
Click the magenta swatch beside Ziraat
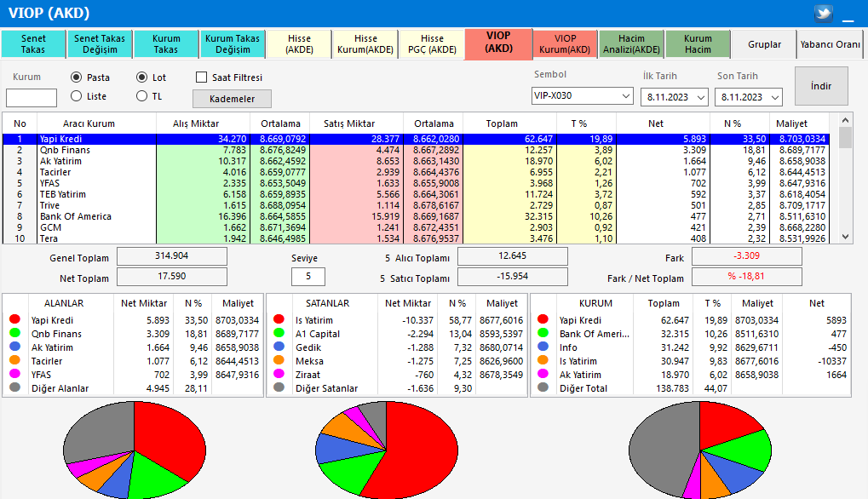tap(279, 374)
